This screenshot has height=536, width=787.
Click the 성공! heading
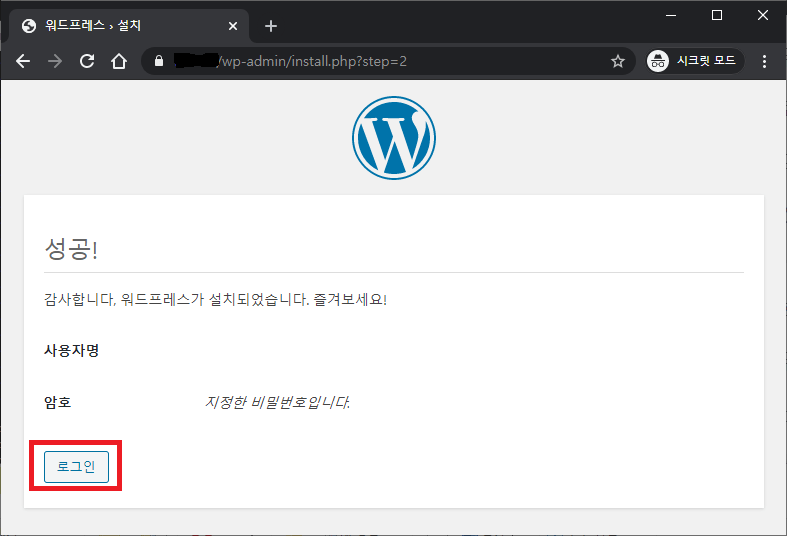72,249
